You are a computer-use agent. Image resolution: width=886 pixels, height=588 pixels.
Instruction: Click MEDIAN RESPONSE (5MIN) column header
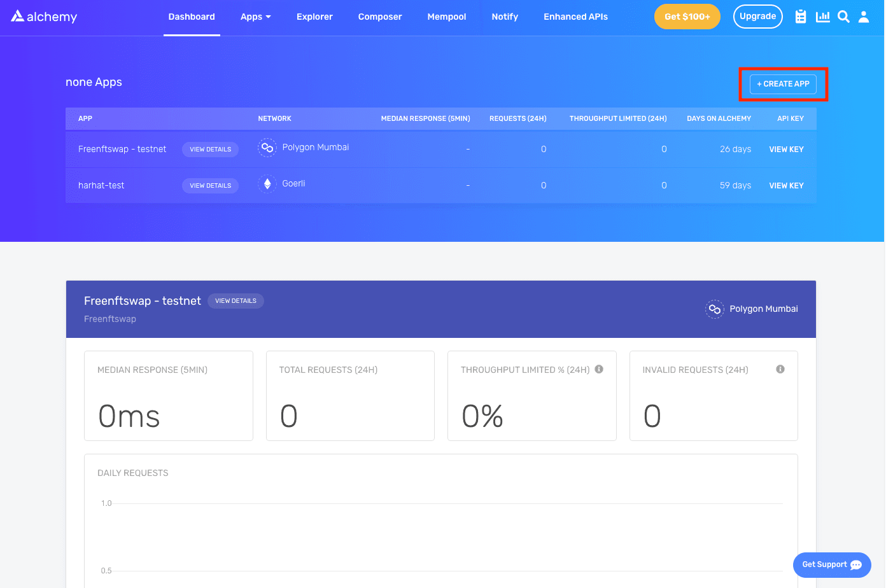(425, 118)
